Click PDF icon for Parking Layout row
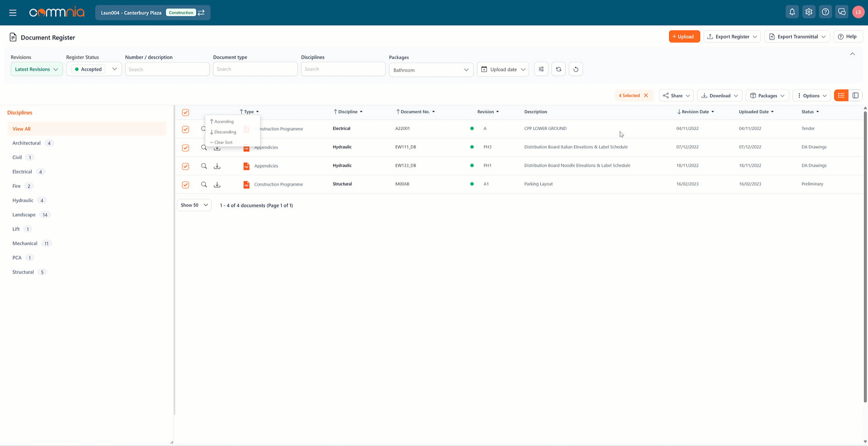 [246, 185]
